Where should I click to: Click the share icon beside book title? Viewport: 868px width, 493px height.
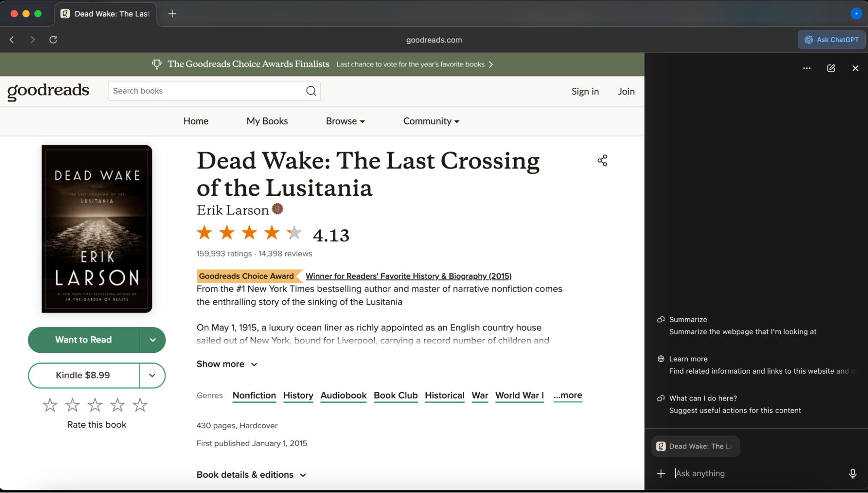[x=602, y=161]
